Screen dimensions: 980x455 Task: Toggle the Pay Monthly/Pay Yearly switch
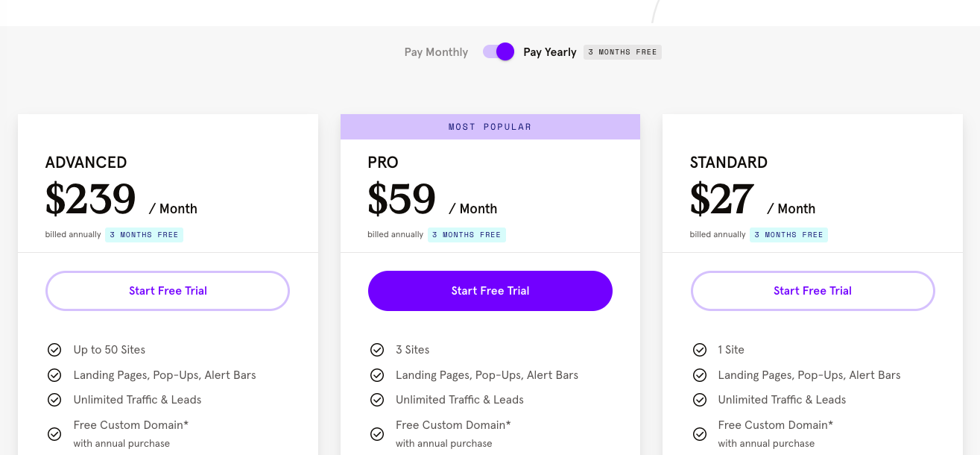tap(499, 51)
